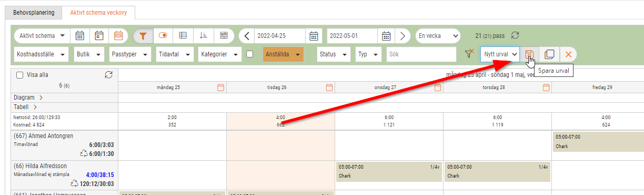Image resolution: width=644 pixels, height=195 pixels.
Task: Expand the Diagram section
Action: (x=28, y=97)
